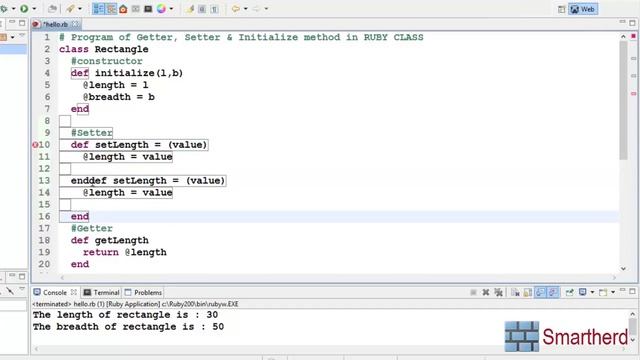Toggle the Scroll Lock console icon

(x=528, y=293)
